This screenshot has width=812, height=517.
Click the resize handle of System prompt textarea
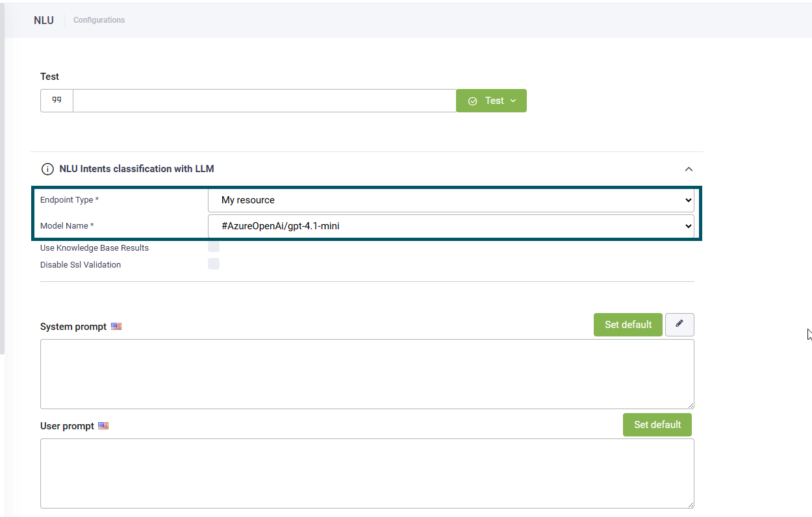pyautogui.click(x=691, y=405)
